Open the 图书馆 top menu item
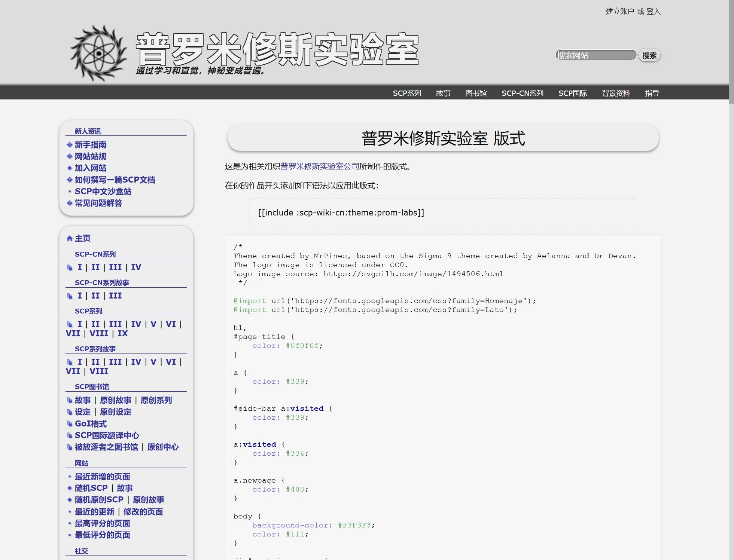This screenshot has height=560, width=734. click(476, 93)
